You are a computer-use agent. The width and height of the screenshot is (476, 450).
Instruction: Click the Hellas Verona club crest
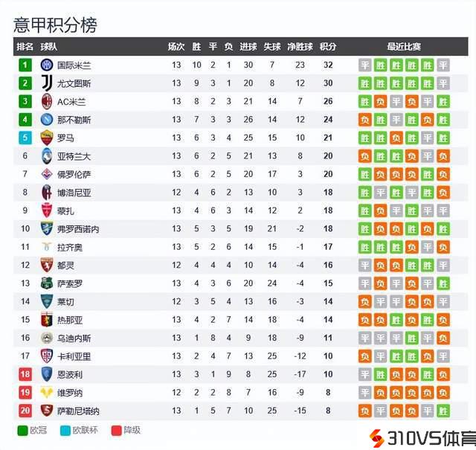tap(47, 393)
